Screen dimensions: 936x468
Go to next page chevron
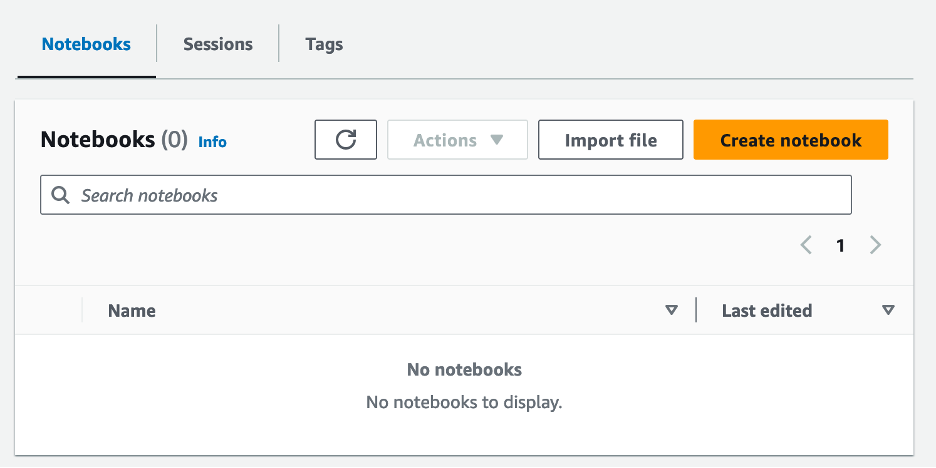point(875,245)
